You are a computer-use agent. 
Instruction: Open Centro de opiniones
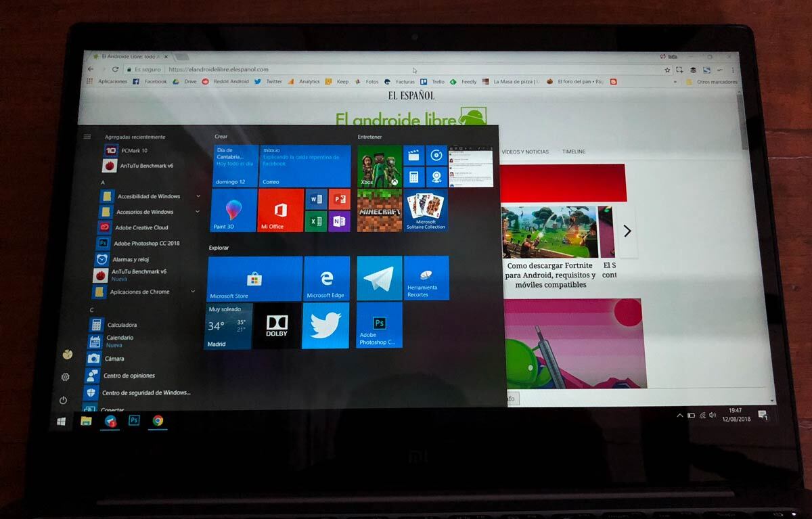click(120, 376)
